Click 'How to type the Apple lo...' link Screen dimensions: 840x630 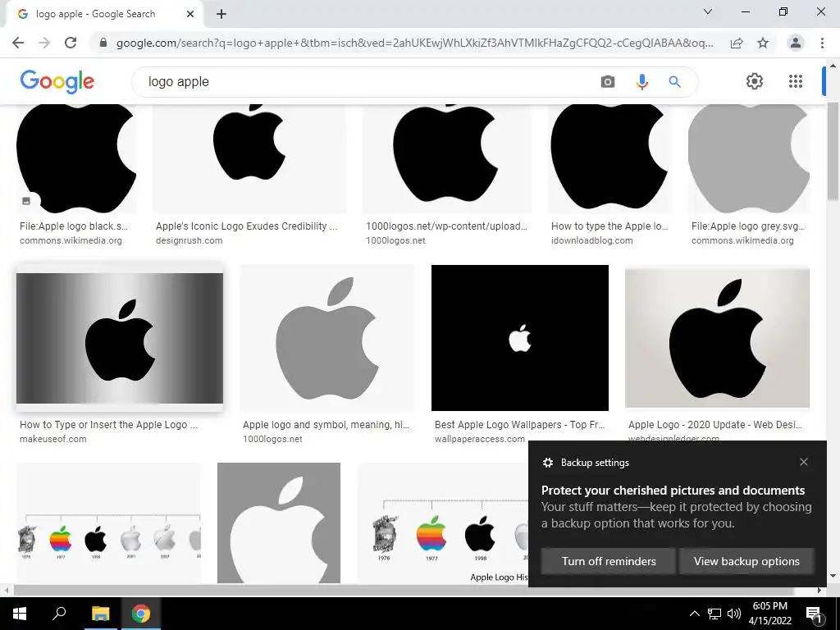pyautogui.click(x=609, y=226)
